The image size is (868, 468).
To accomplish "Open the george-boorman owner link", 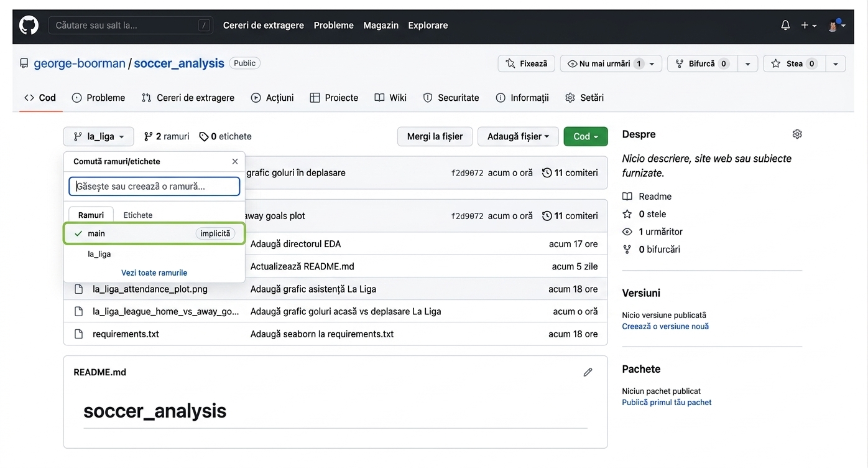I will coord(80,63).
